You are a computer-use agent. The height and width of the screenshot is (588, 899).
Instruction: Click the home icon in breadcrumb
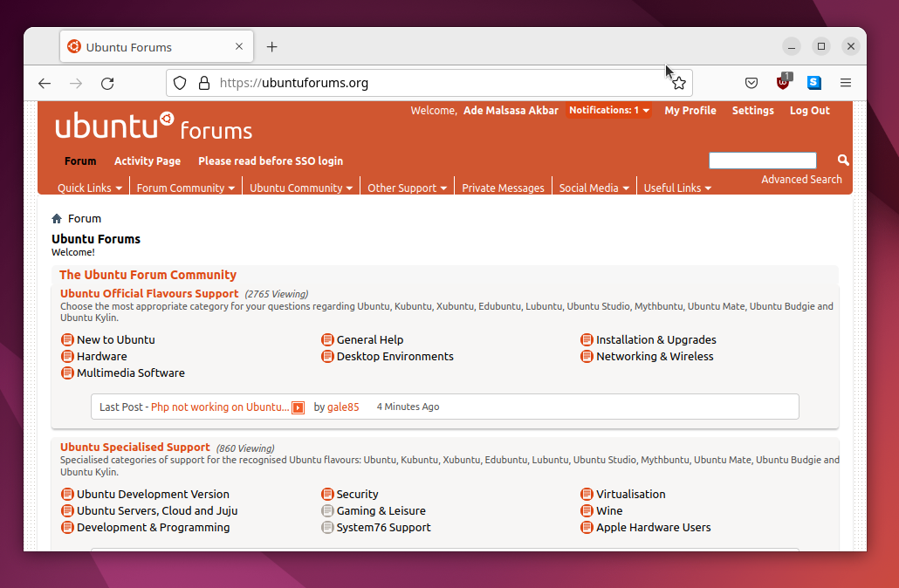[x=57, y=218]
